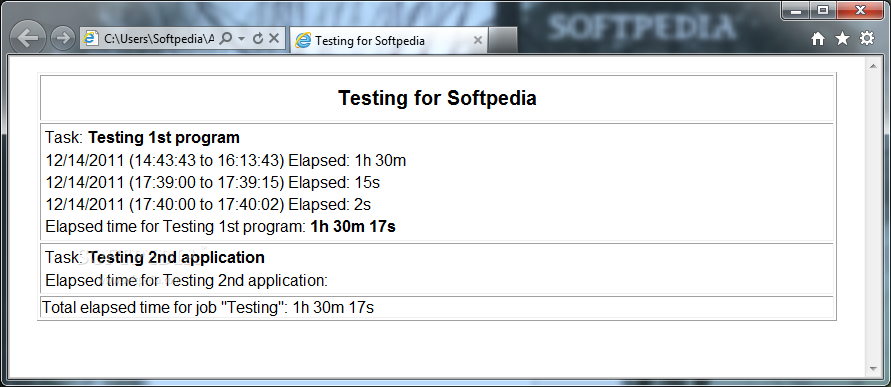
Task: Click the Internet Explorer page icon in address bar
Action: point(90,39)
